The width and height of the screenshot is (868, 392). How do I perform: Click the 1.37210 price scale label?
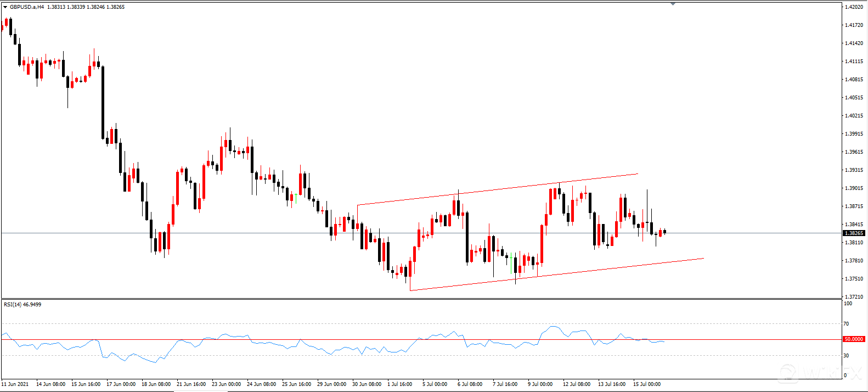pyautogui.click(x=854, y=297)
